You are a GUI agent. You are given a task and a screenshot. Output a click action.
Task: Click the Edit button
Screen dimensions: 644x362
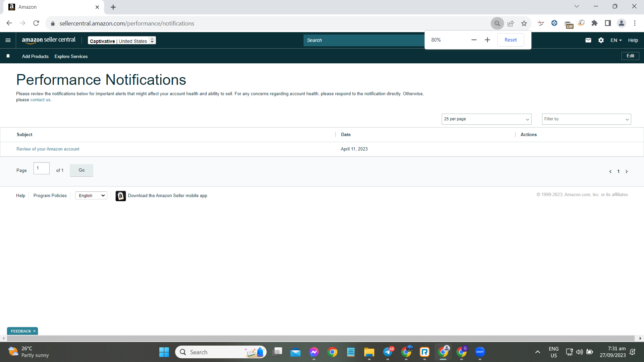click(x=630, y=56)
